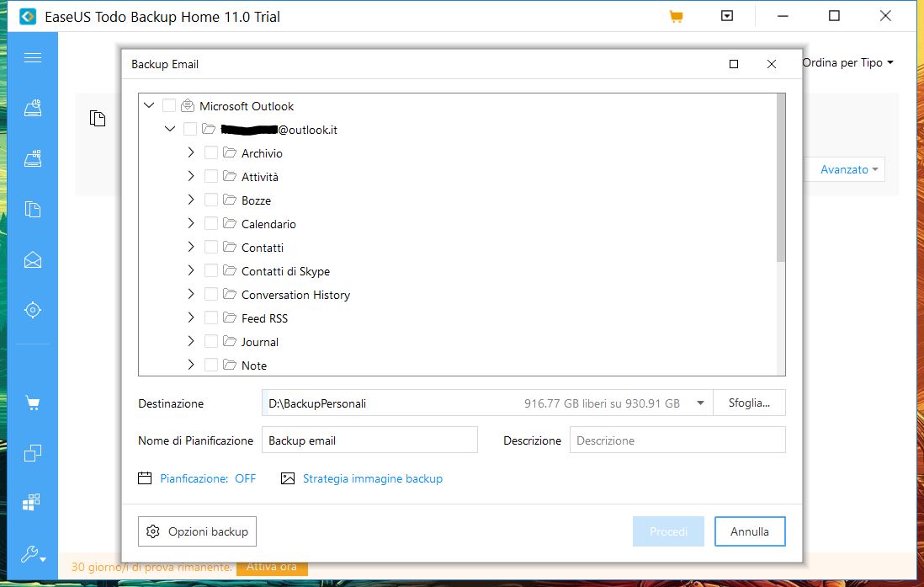Expand the Feed RSS folder
This screenshot has height=587, width=924.
point(191,318)
